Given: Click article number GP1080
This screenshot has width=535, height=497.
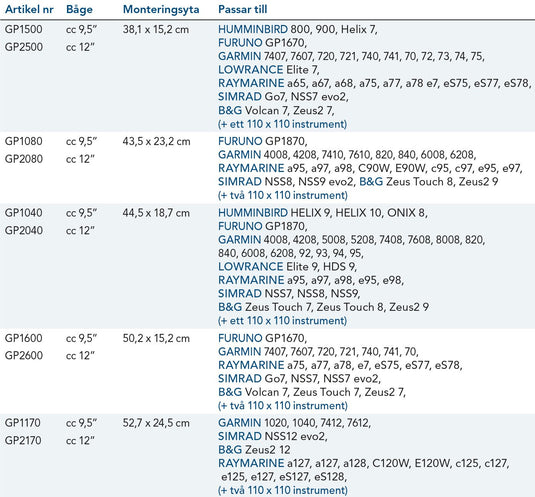Looking at the screenshot, I should click(24, 141).
